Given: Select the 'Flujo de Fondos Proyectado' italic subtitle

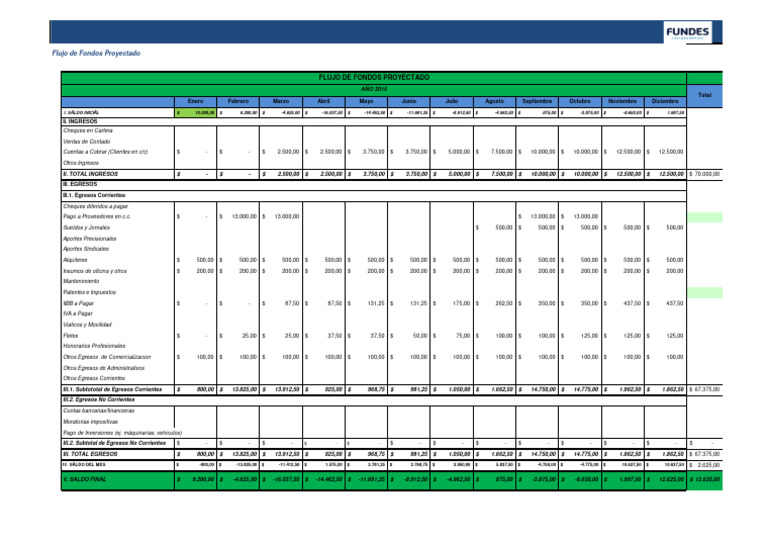Looking at the screenshot, I should pos(96,53).
